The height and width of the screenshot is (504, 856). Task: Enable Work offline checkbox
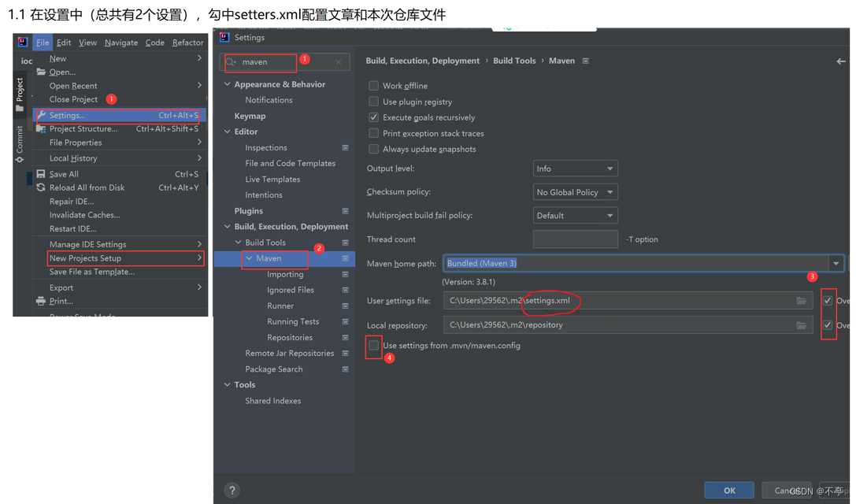point(373,86)
